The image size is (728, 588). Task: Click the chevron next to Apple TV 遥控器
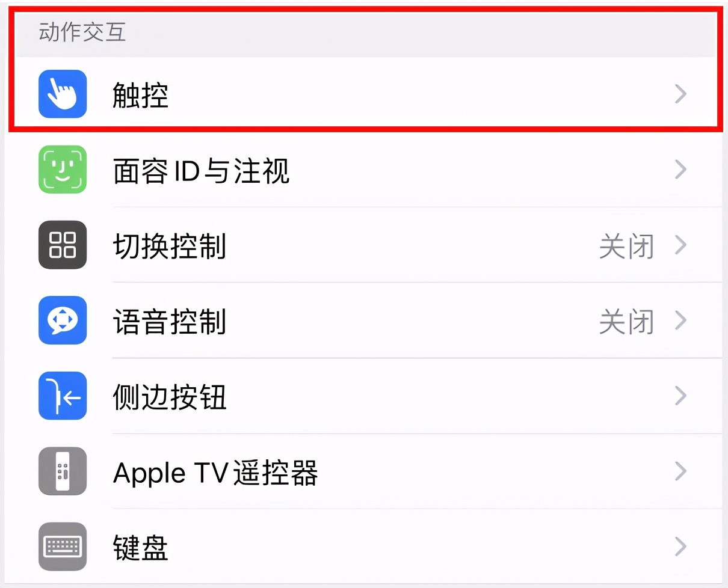point(680,472)
